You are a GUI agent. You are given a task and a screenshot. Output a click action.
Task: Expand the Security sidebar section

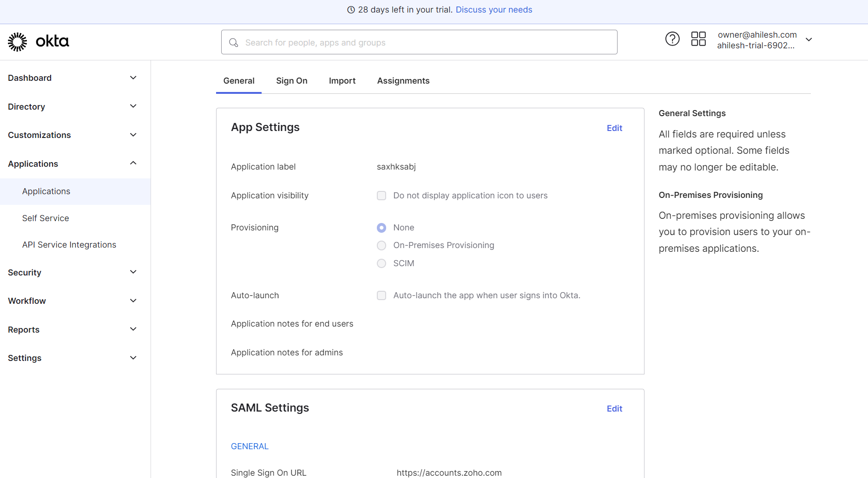coord(133,272)
